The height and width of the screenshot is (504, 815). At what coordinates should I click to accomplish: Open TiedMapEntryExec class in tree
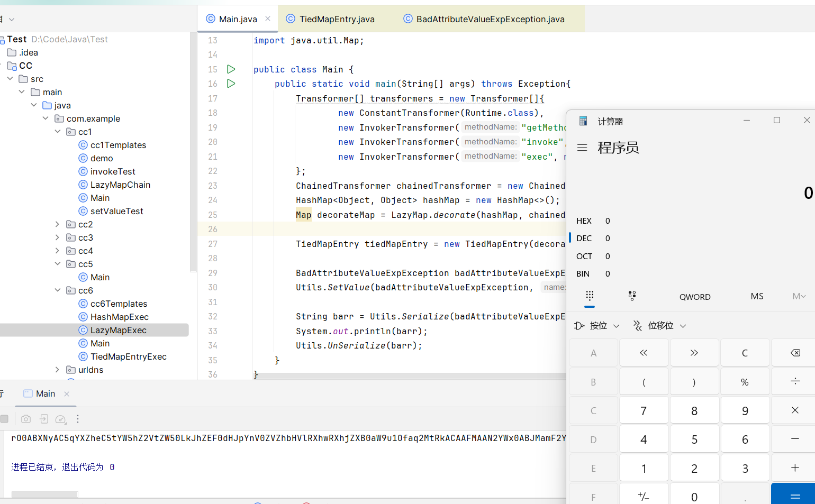coord(128,356)
